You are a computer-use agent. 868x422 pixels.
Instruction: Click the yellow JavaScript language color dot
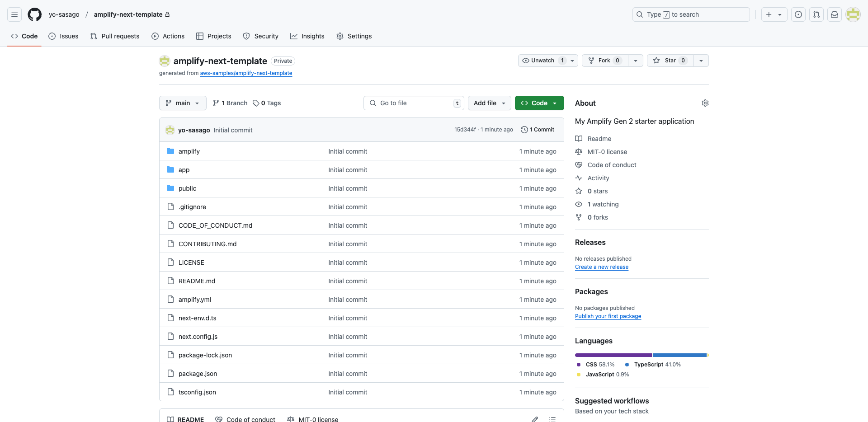click(579, 375)
